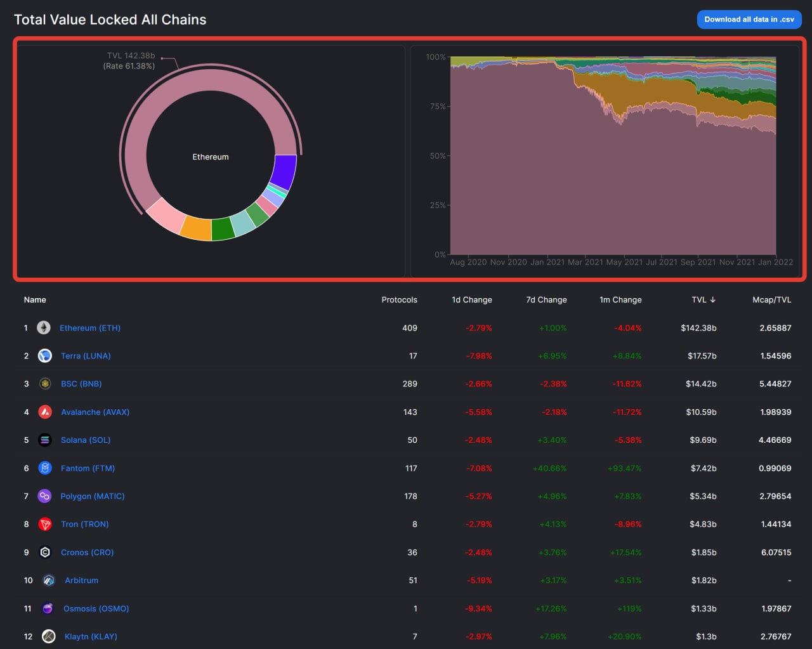
Task: Open the Cronos (CRO) chain link
Action: pos(88,552)
